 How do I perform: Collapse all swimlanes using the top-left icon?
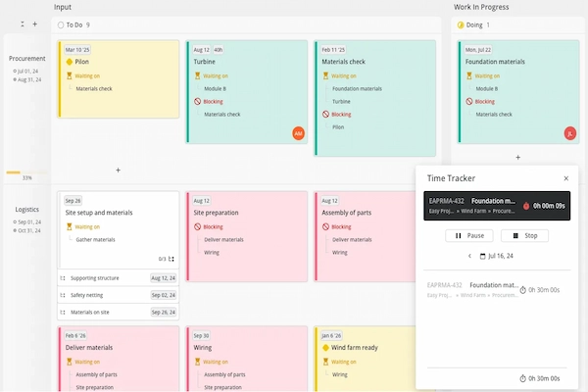click(21, 24)
